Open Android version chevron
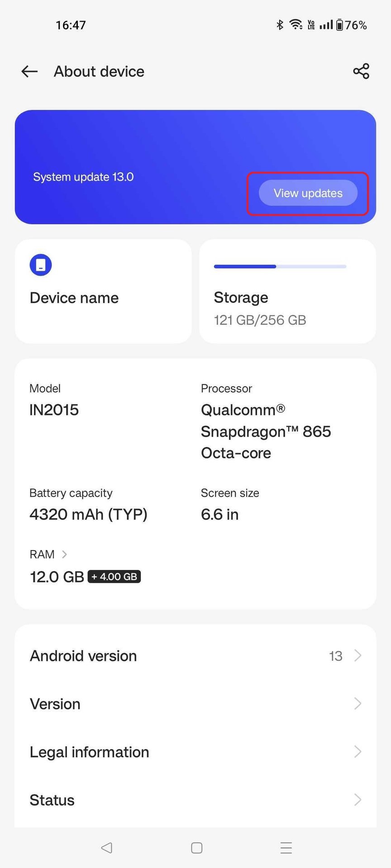Image resolution: width=391 pixels, height=868 pixels. point(358,656)
